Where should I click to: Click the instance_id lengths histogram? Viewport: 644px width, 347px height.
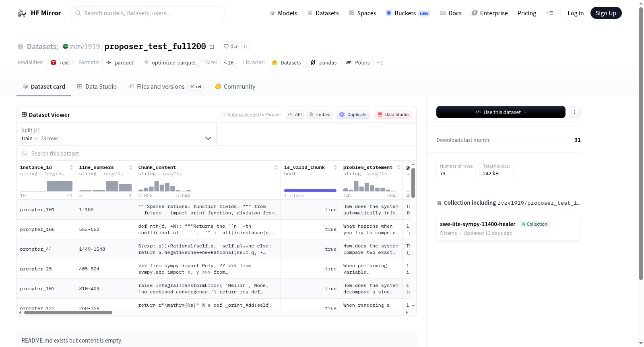tap(46, 186)
